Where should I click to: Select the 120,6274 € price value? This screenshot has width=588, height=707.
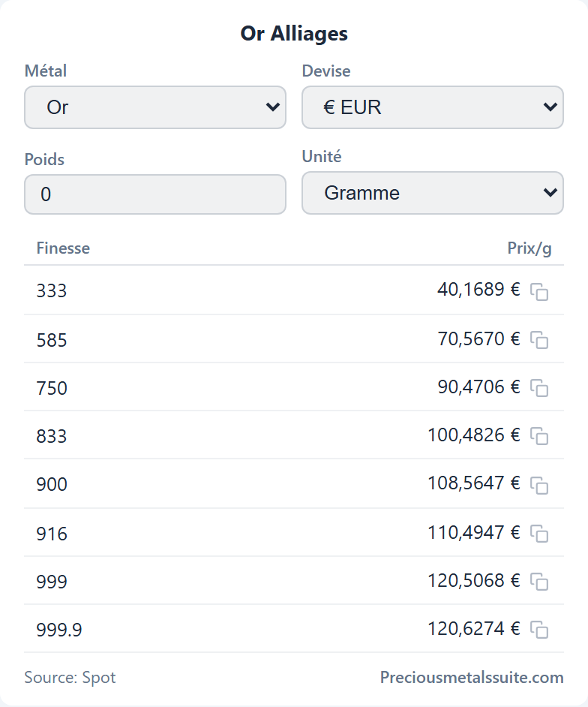473,628
